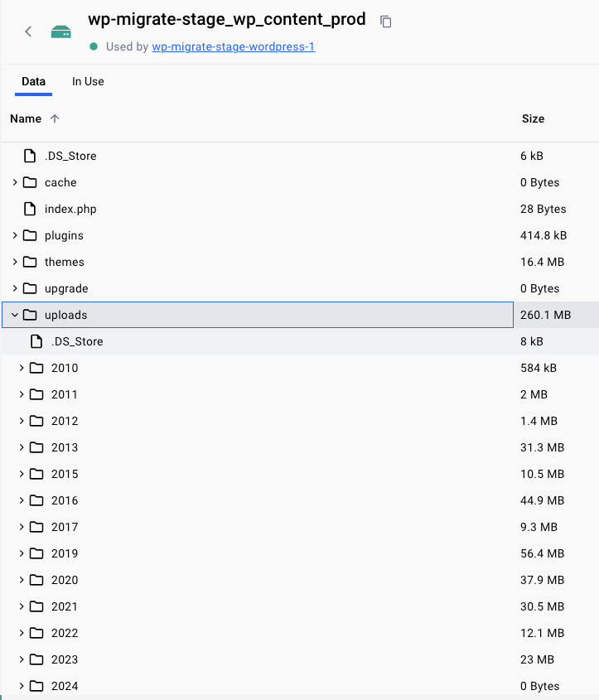599x700 pixels.
Task: Sort by the Size column header
Action: 533,118
